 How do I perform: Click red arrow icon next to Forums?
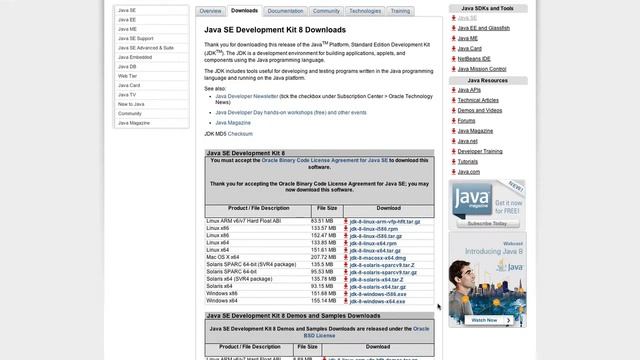453,120
